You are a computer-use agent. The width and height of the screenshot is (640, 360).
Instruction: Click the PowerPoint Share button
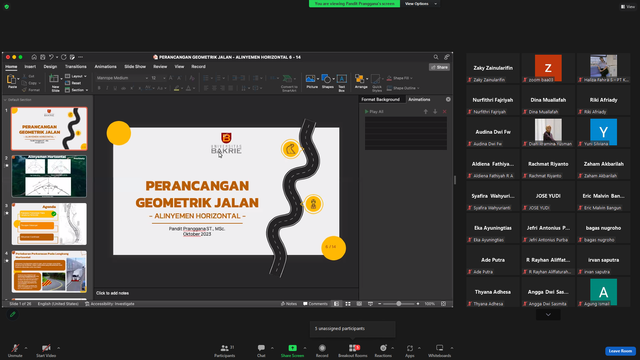click(440, 67)
